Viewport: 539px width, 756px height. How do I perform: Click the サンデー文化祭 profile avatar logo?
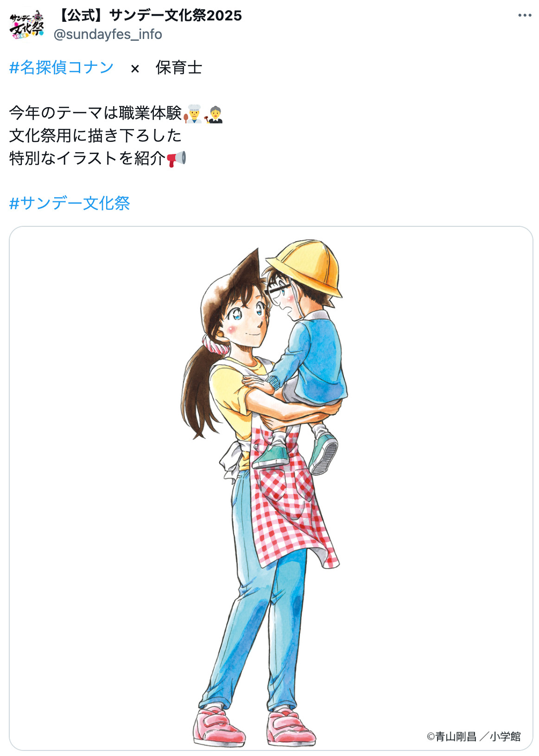[x=26, y=25]
